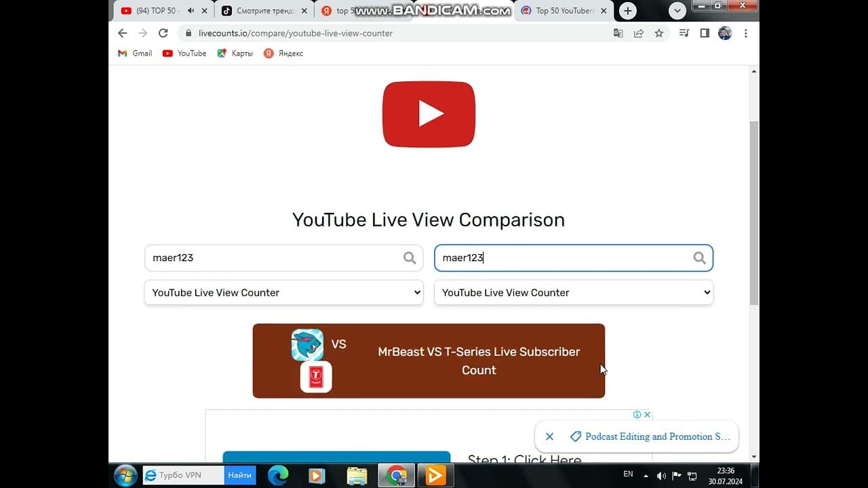Open the ad info icon
The image size is (868, 488).
coord(637,415)
